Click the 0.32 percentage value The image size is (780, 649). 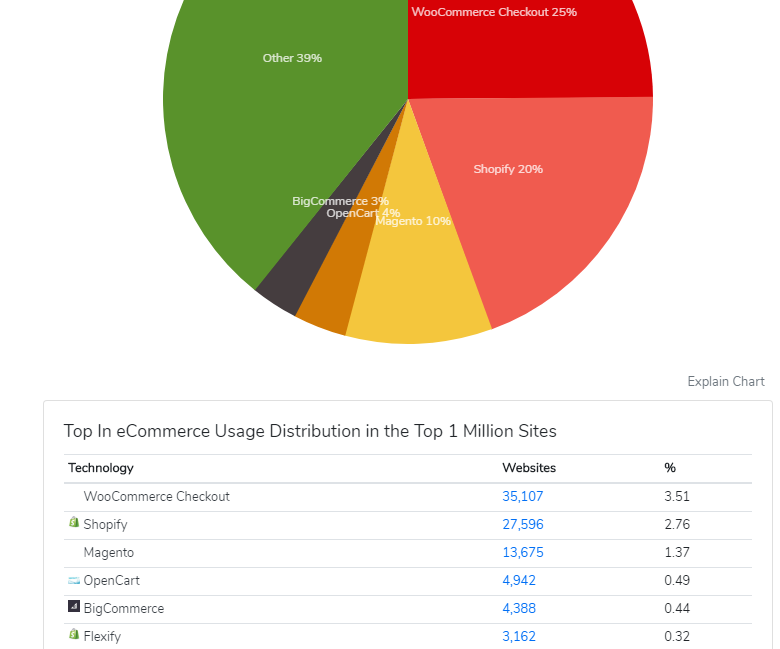tap(677, 636)
